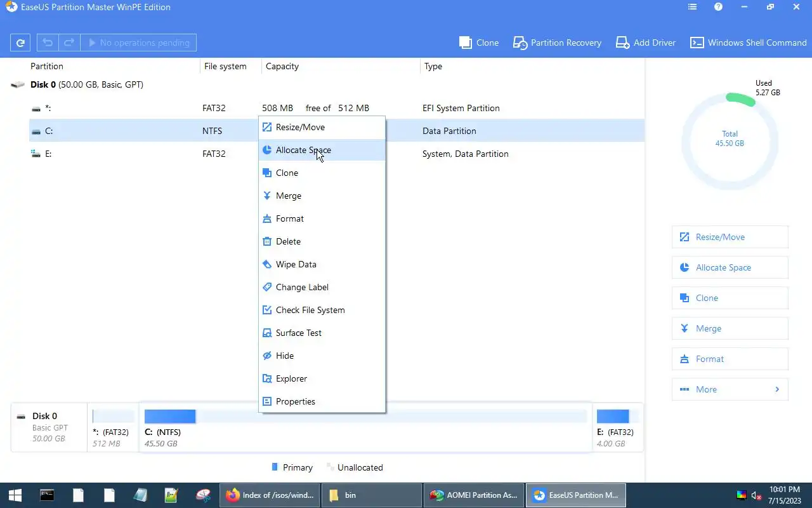Switch to Firefox Index of /isos window
Screen dimensions: 812x508
270,495
